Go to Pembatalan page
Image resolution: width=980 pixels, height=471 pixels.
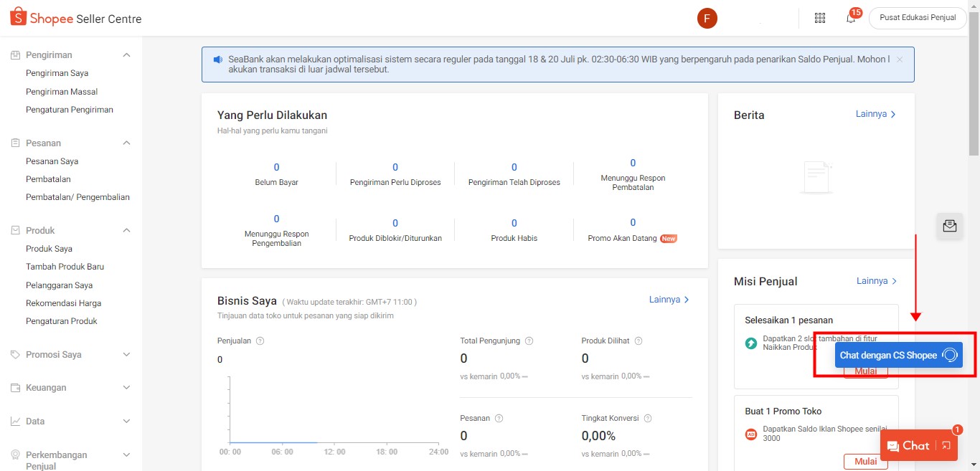[x=49, y=179]
